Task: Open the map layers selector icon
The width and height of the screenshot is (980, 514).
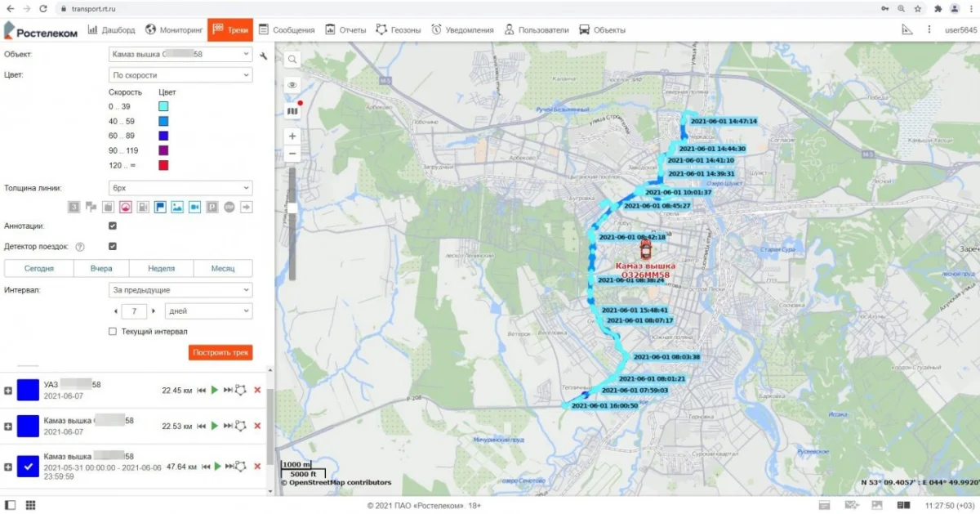Action: tap(292, 110)
